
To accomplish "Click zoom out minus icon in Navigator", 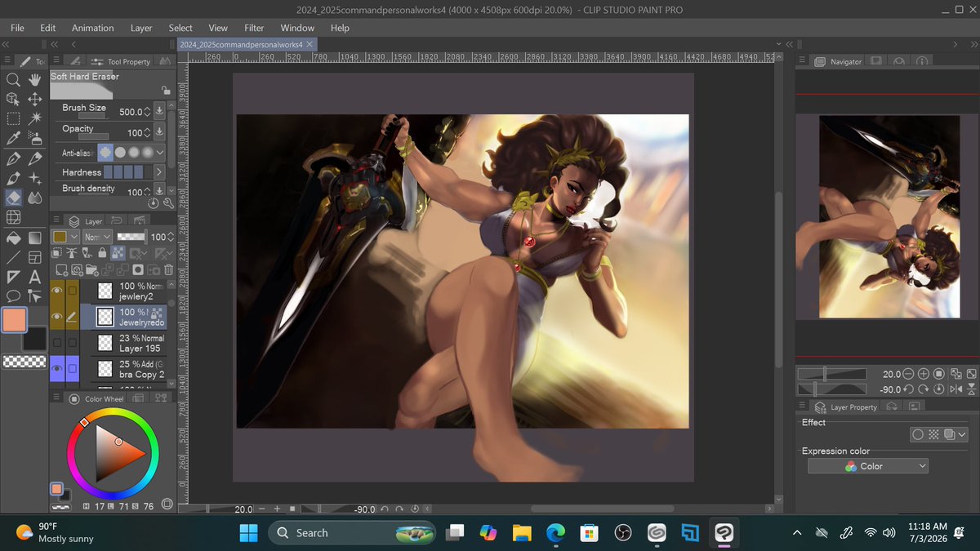I will [910, 373].
